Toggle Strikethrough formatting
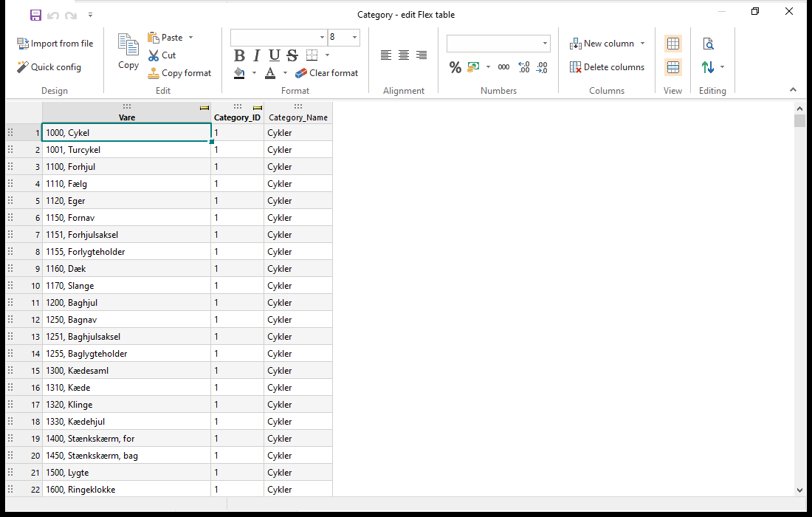Screen dimensions: 812x517 (x=292, y=55)
